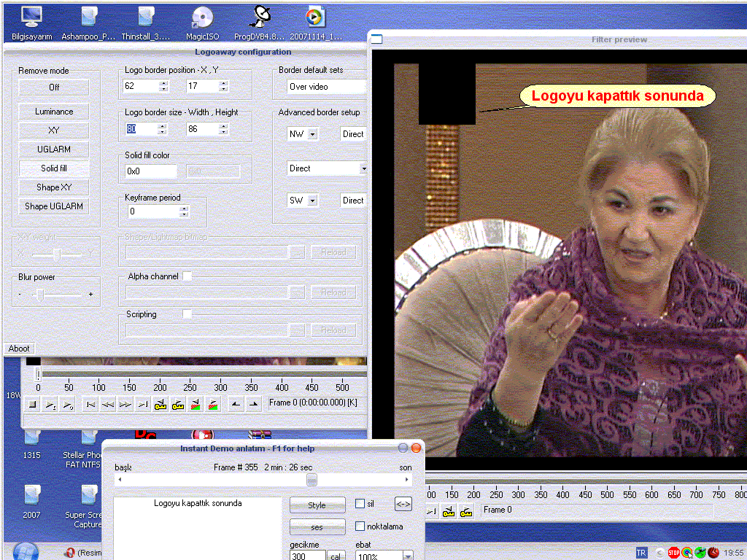
Task: Go to previous keyframe in left toolbar
Action: pos(160,405)
